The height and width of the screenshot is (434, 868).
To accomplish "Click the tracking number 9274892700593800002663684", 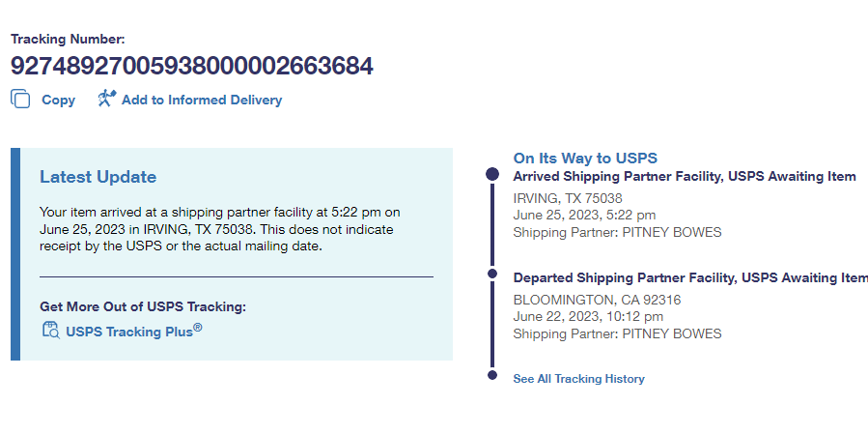I will [192, 66].
